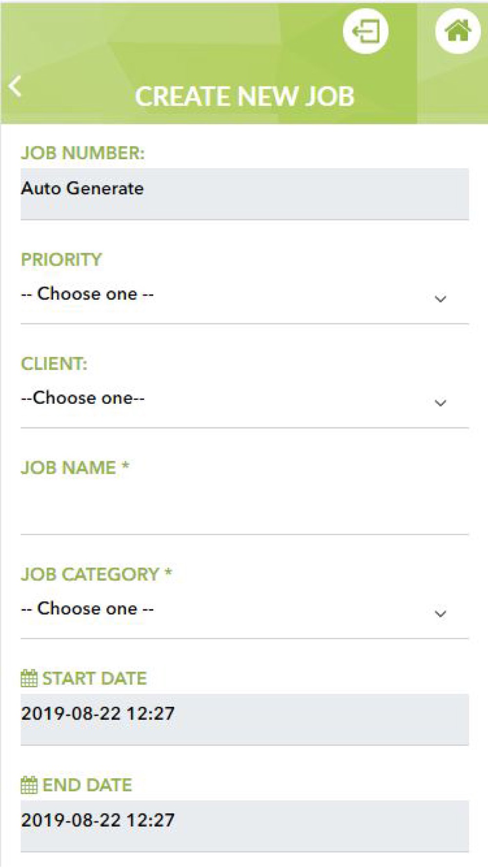
Task: Click the Start Date value field
Action: 244,719
